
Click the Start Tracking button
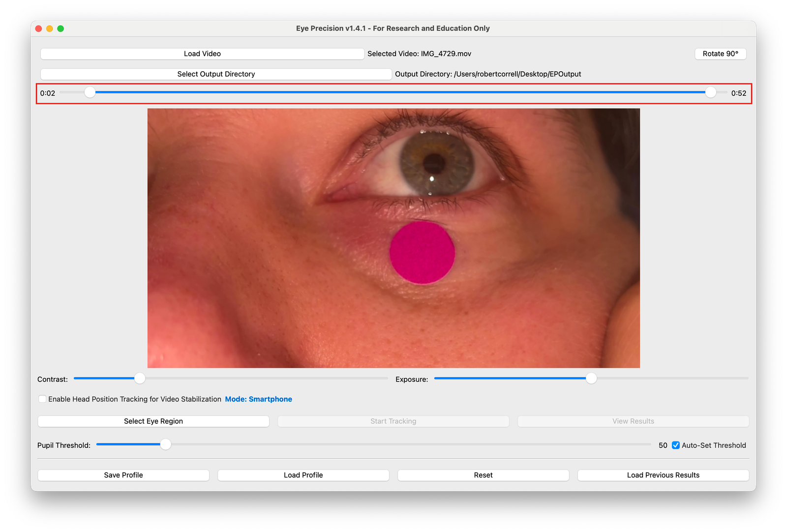(x=393, y=421)
